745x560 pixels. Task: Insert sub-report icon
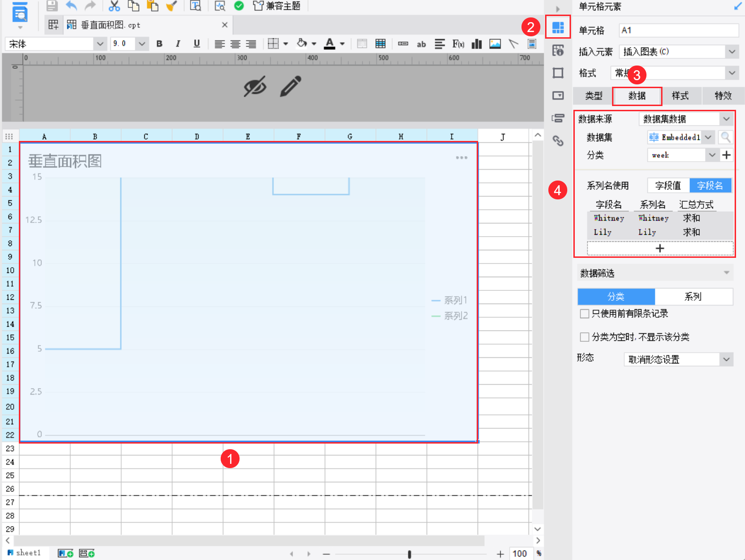pyautogui.click(x=532, y=44)
